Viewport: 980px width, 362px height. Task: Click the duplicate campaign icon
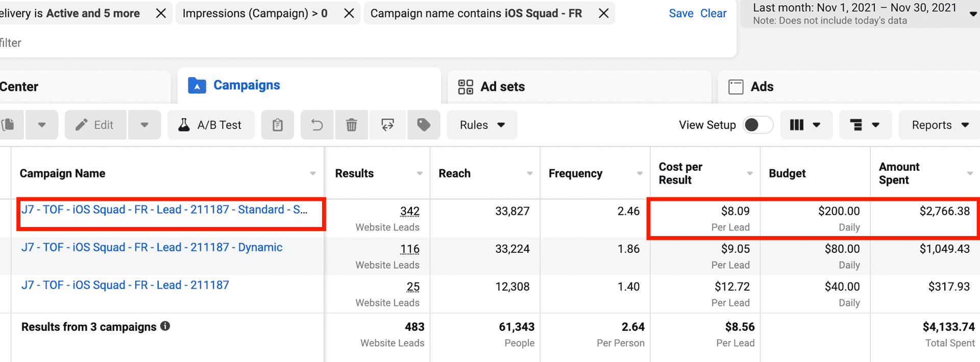(9, 125)
